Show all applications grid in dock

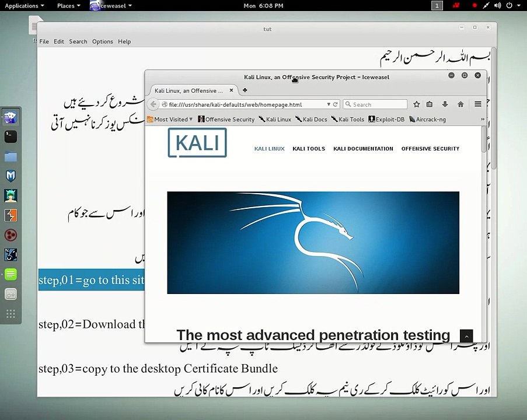(x=11, y=314)
